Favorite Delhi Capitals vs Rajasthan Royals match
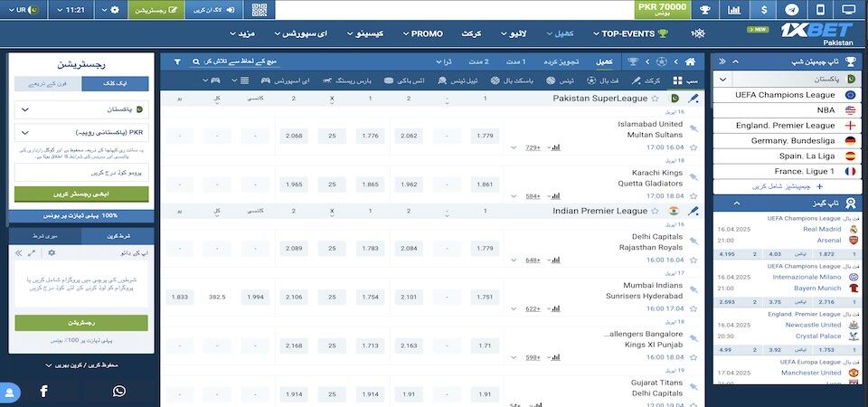868x407 pixels. 693,260
